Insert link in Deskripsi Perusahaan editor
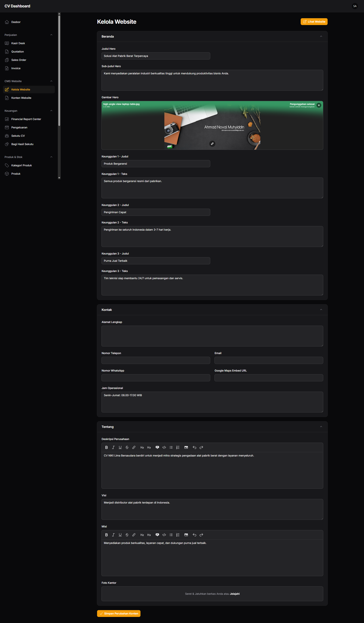Image resolution: width=364 pixels, height=623 pixels. (x=134, y=447)
